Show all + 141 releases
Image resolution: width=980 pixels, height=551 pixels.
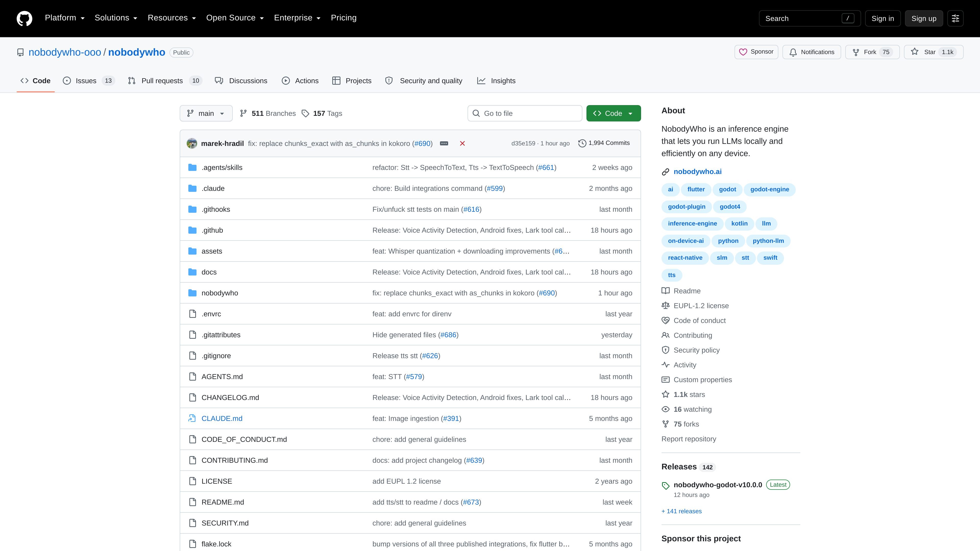coord(681,511)
